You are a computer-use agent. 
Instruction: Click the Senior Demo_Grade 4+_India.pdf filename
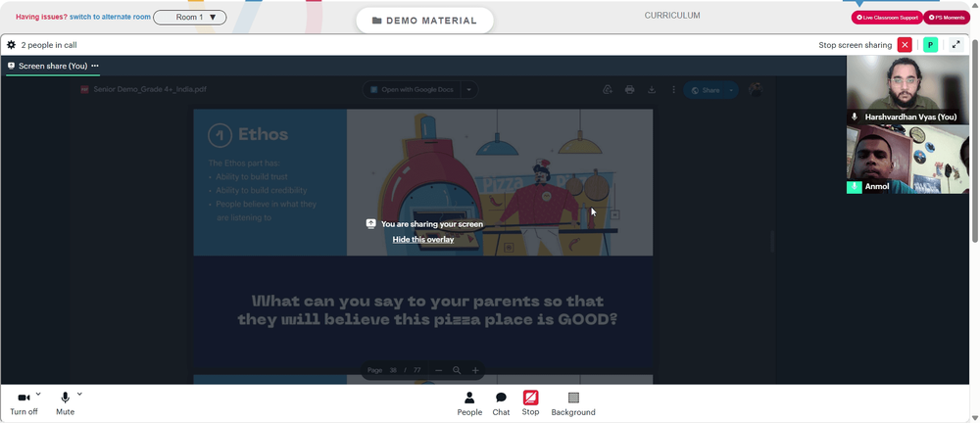coord(150,89)
